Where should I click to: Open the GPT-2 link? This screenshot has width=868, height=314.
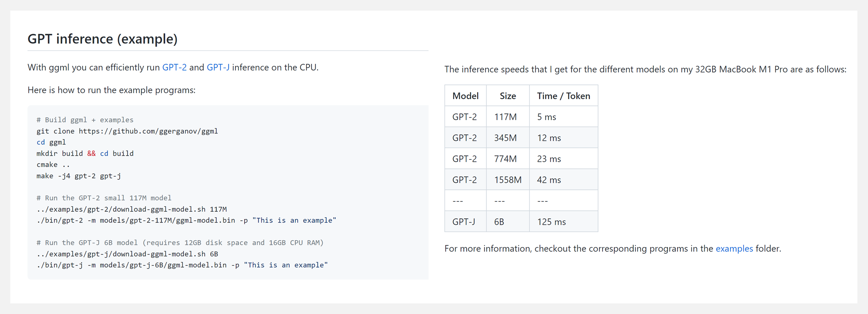coord(174,67)
